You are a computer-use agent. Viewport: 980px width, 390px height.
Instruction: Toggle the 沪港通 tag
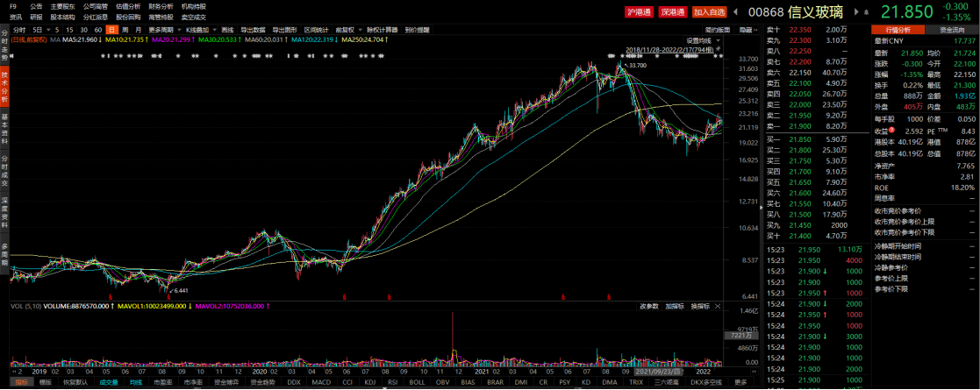point(638,12)
